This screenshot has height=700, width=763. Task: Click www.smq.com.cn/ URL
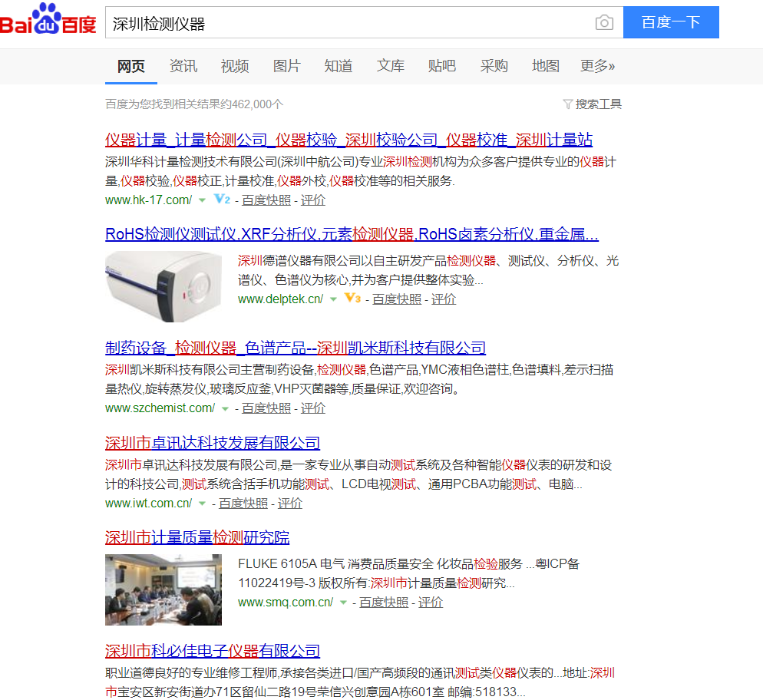(286, 603)
